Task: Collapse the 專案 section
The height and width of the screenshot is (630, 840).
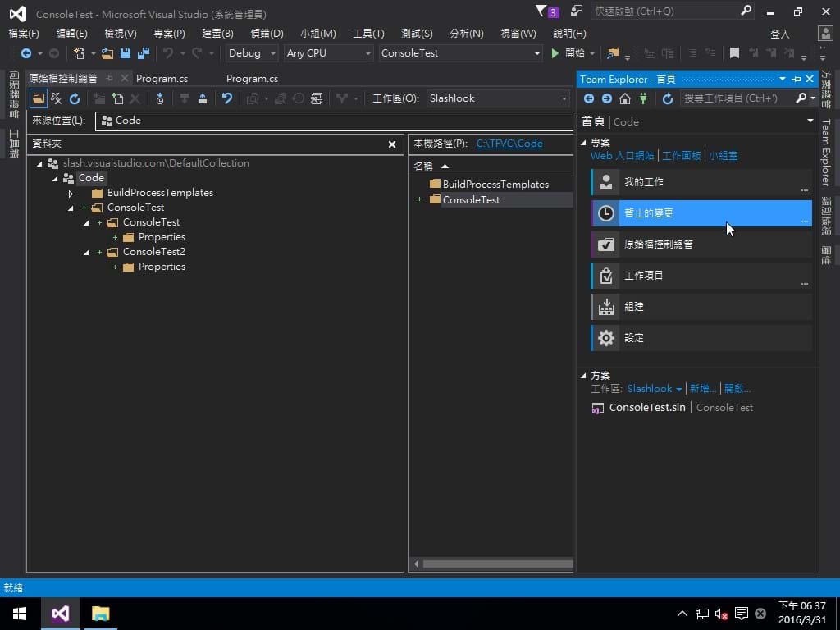Action: point(583,143)
